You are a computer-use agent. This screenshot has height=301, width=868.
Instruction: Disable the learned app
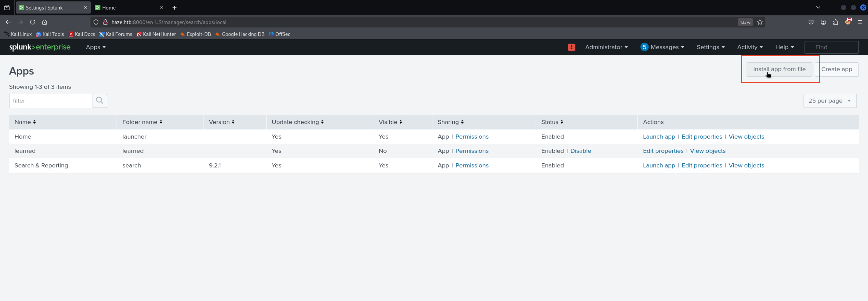[580, 151]
